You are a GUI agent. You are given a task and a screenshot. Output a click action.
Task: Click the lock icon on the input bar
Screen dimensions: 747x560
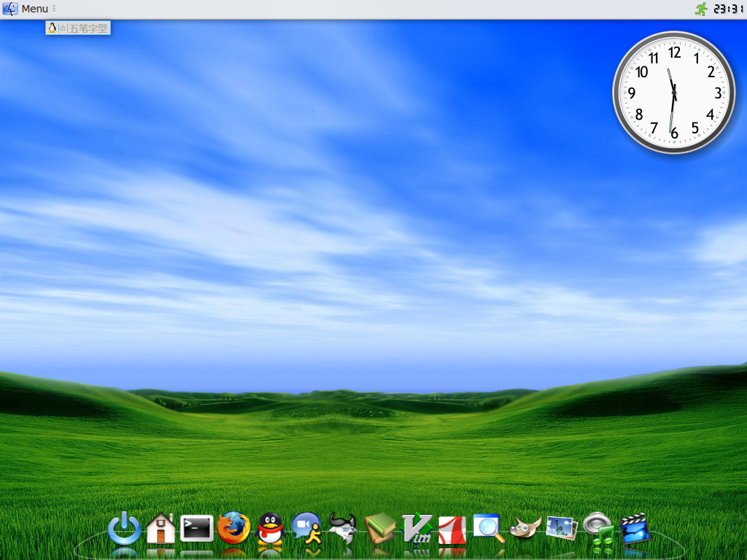click(x=63, y=28)
